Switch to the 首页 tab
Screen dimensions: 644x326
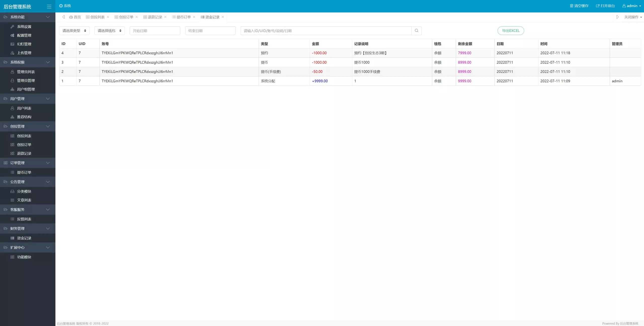click(75, 17)
